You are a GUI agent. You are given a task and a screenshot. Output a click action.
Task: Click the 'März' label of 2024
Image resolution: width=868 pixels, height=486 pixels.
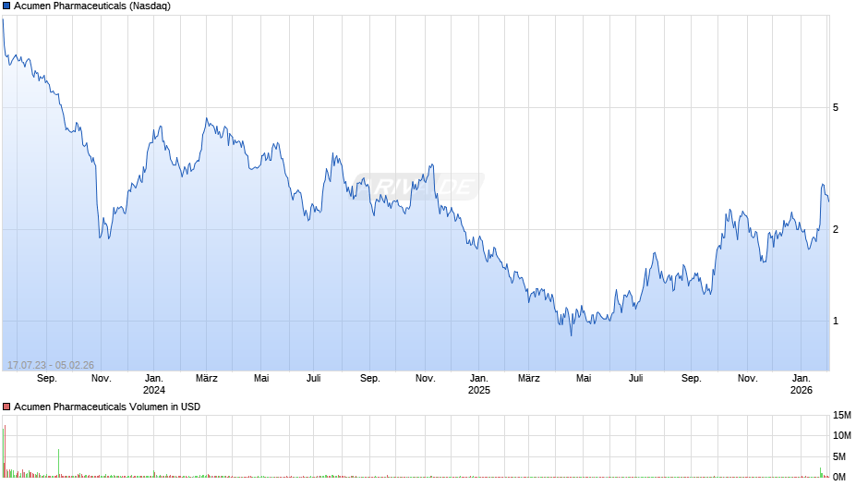pos(207,379)
